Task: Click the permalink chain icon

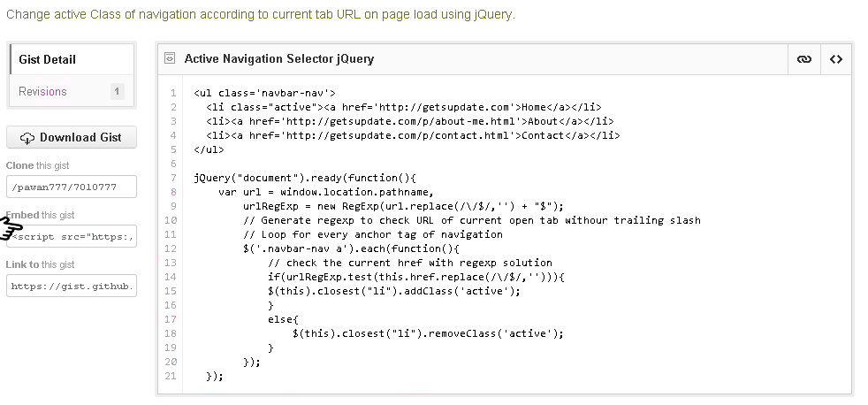Action: pyautogui.click(x=803, y=59)
